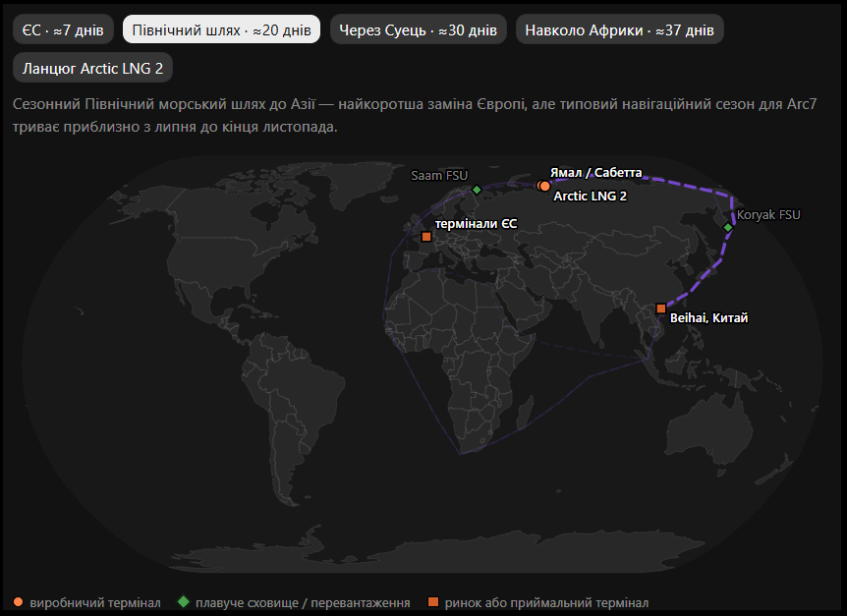Click the legend text "виробничий термінал"
The height and width of the screenshot is (616, 847).
click(95, 602)
